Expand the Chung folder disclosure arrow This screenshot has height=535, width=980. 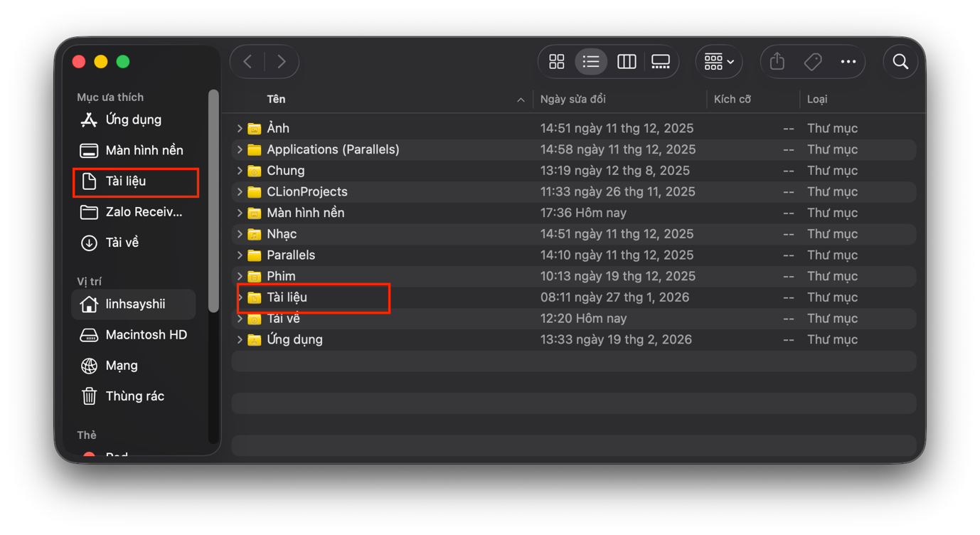[x=240, y=171]
